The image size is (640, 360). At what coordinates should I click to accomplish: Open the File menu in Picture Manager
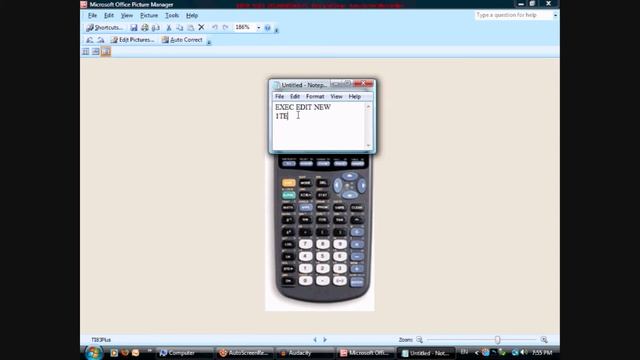point(93,16)
